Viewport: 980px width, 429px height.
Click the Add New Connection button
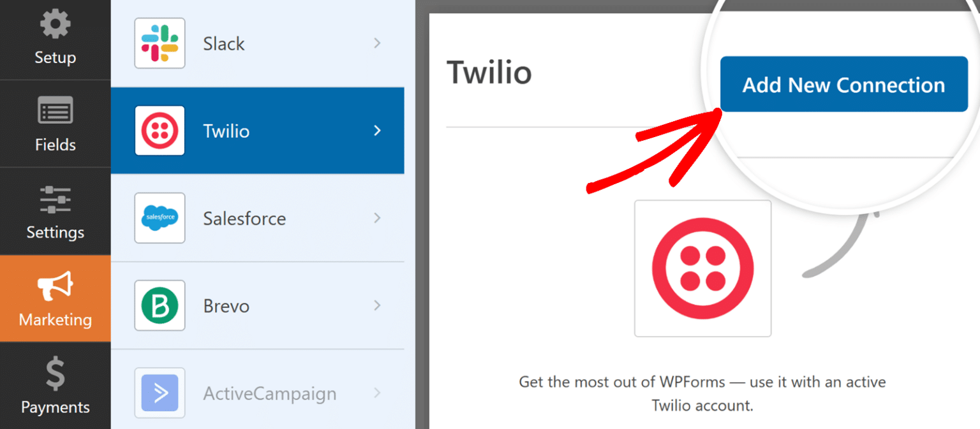pos(843,84)
